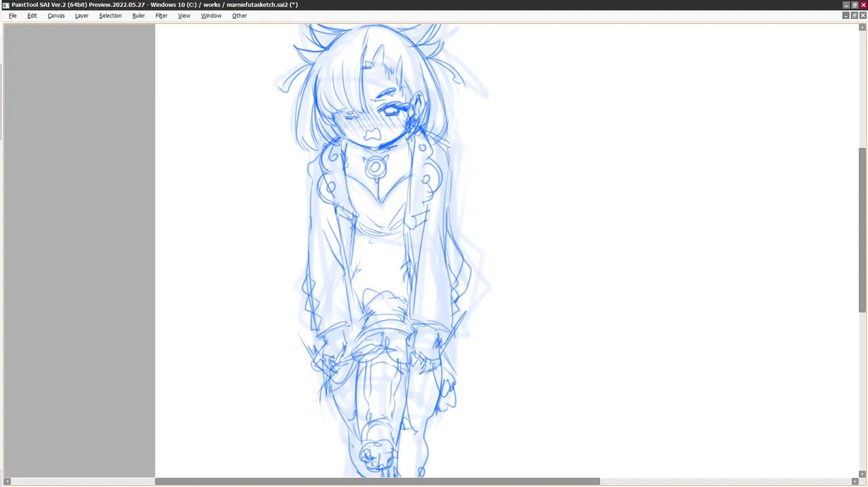This screenshot has width=868, height=487.
Task: Click the PaintTool SAI application icon in title bar
Action: coord(5,5)
